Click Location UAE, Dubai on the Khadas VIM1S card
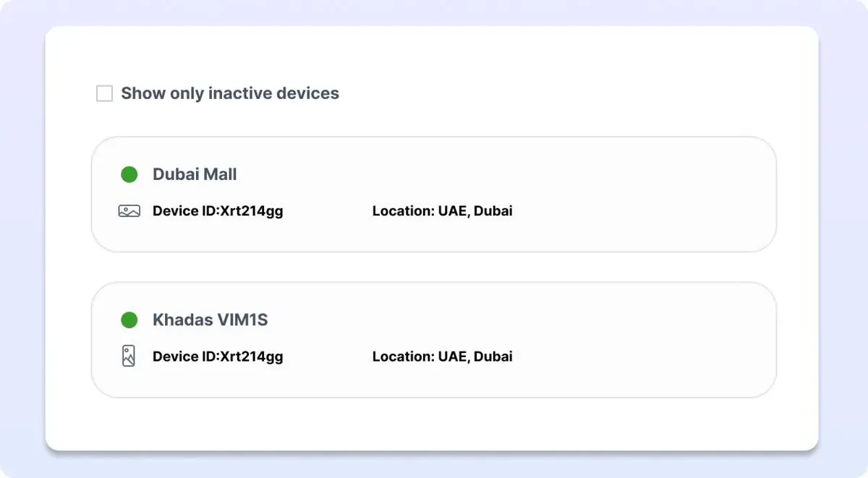Viewport: 868px width, 478px height. coord(442,356)
